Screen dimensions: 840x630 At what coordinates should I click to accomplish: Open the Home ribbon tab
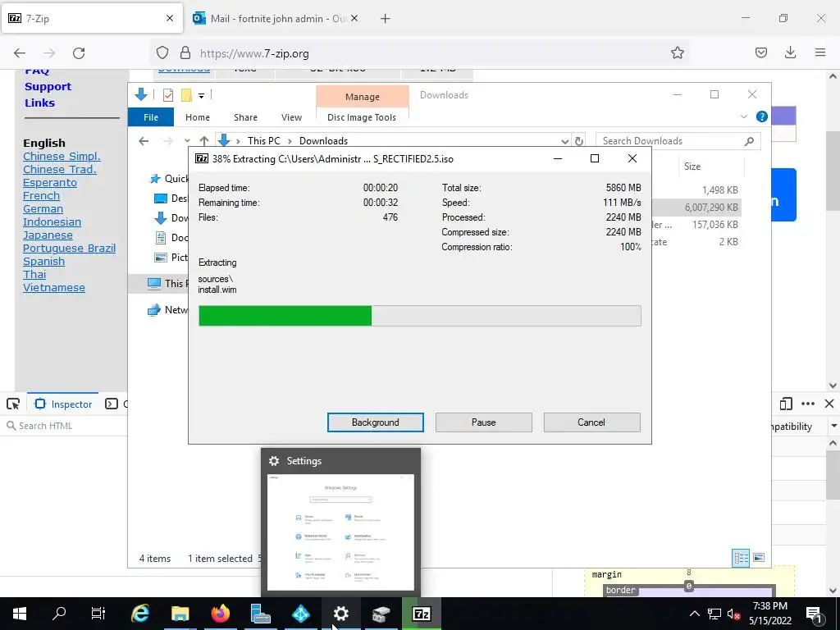pos(198,117)
